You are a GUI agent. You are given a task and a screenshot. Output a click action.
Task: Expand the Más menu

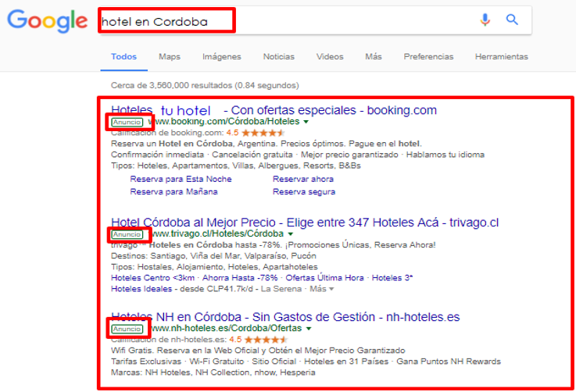coord(374,56)
